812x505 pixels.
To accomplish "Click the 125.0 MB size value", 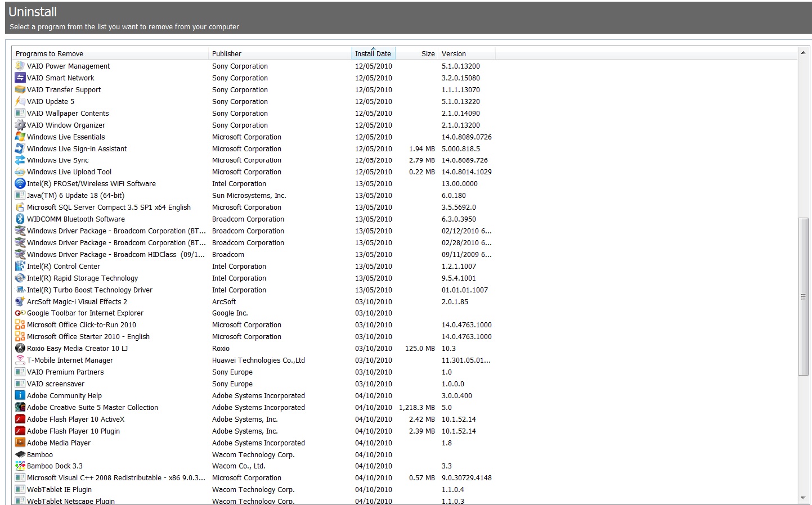I will point(420,348).
